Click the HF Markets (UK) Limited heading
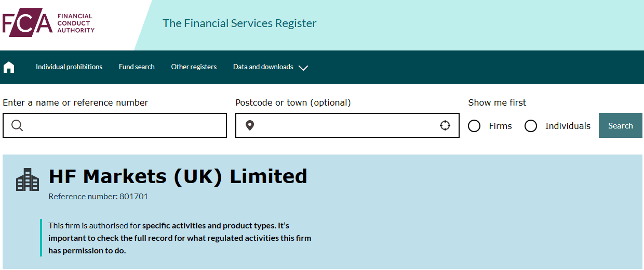 pyautogui.click(x=178, y=177)
